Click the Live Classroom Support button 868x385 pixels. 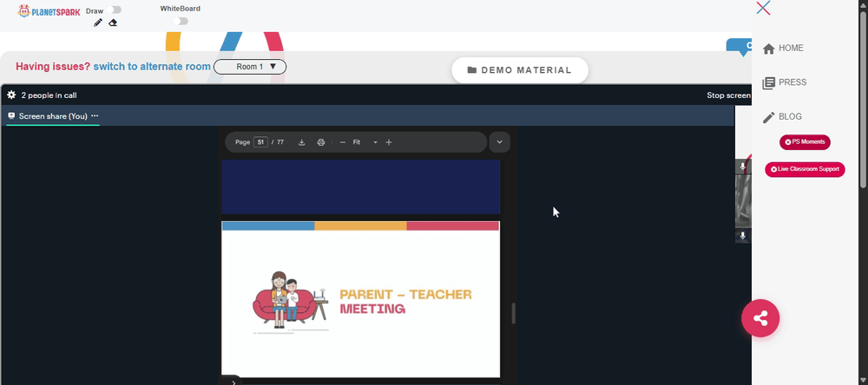point(805,169)
